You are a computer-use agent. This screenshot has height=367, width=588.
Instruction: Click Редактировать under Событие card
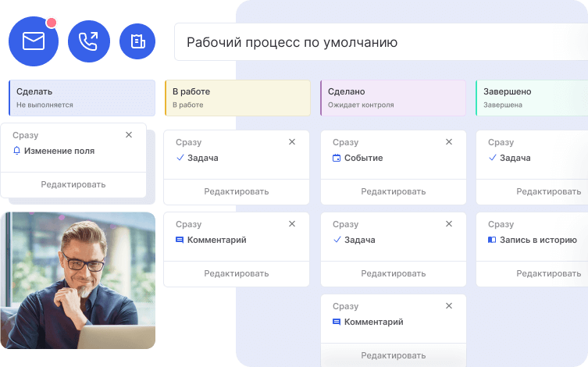(394, 191)
